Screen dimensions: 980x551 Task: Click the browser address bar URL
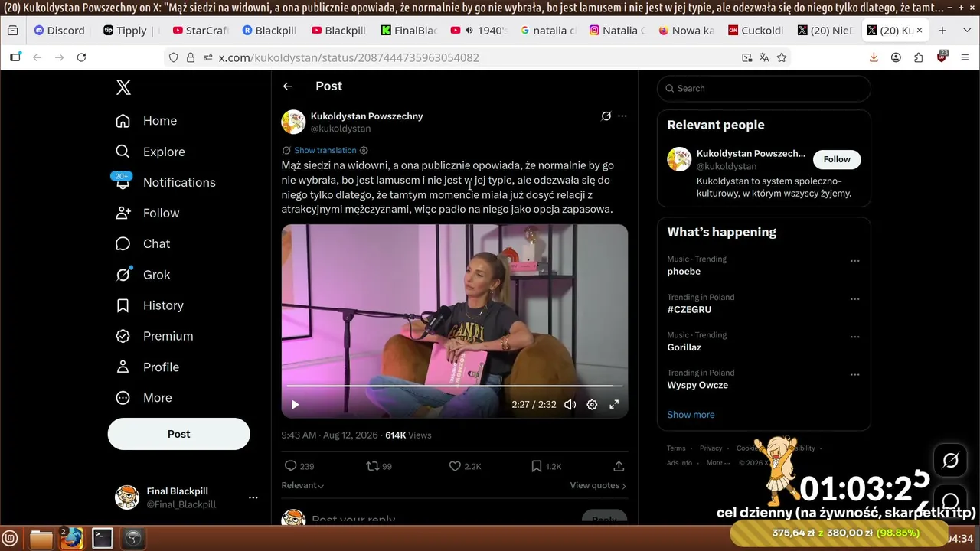[x=349, y=57]
